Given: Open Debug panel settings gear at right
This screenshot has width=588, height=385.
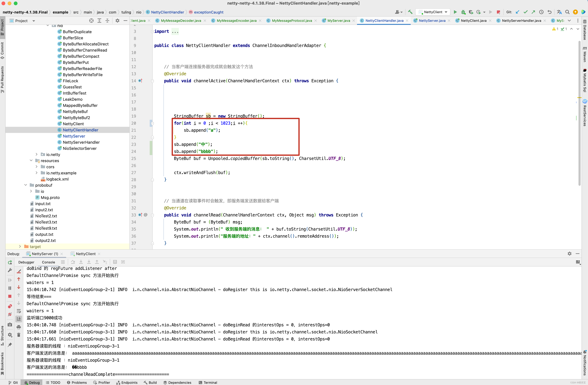Looking at the screenshot, I should [x=569, y=253].
